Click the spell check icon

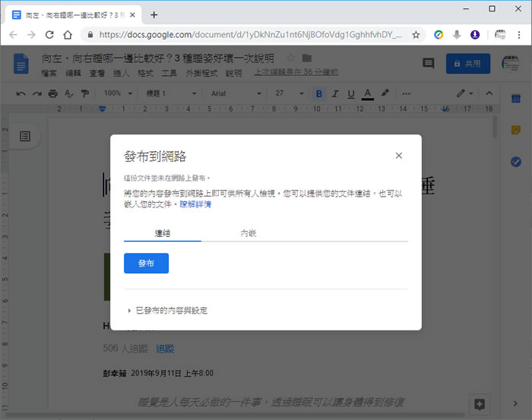[69, 93]
